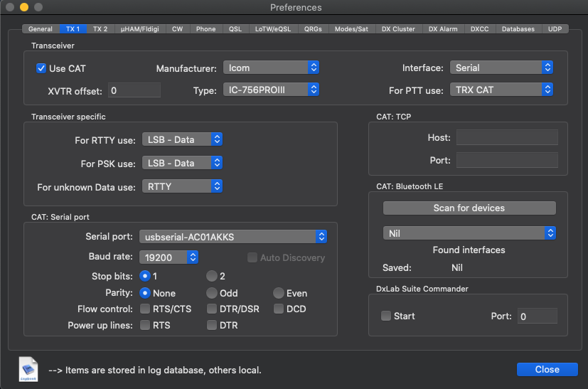Open the LoTW/eQSL tab
The height and width of the screenshot is (389, 588).
pyautogui.click(x=273, y=29)
